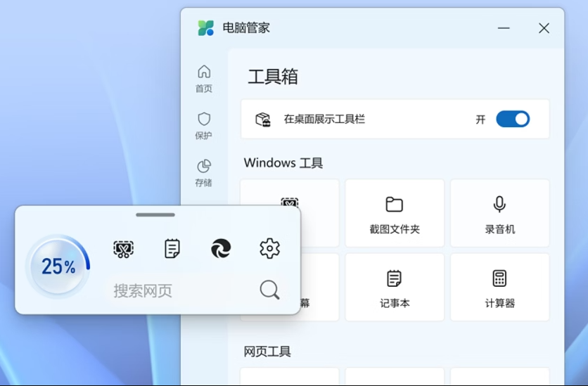This screenshot has height=386, width=588.
Task: Launch the 计算器 calculator tile
Action: click(x=500, y=287)
